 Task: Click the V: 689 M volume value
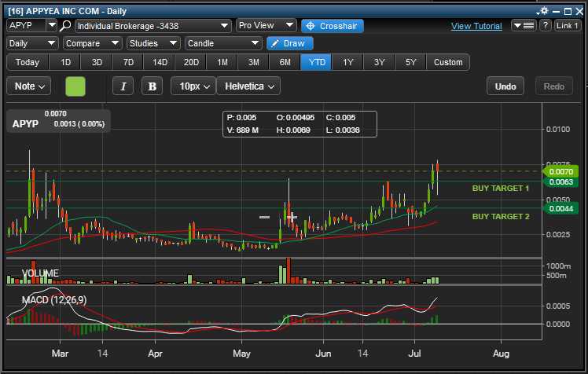243,130
